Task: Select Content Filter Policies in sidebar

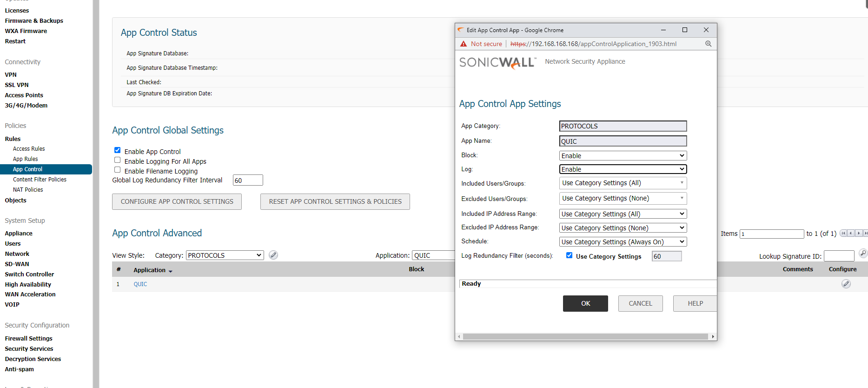Action: pyautogui.click(x=40, y=180)
